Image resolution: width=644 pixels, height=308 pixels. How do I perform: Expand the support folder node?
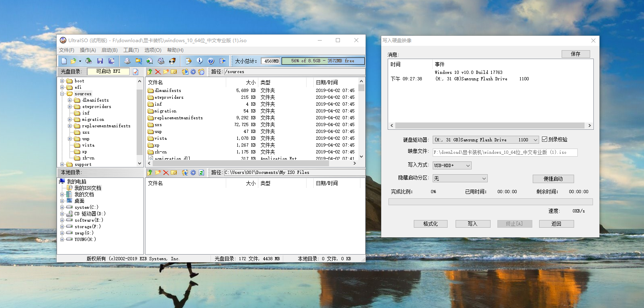click(x=62, y=164)
